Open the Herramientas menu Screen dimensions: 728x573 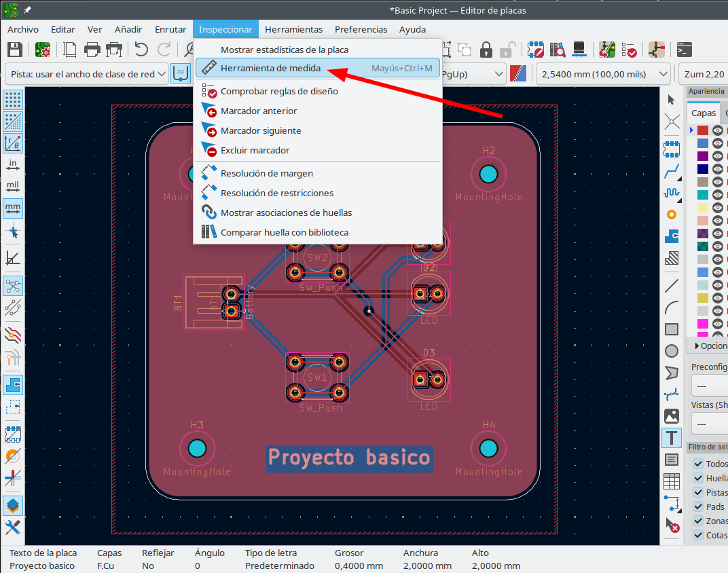coord(293,29)
